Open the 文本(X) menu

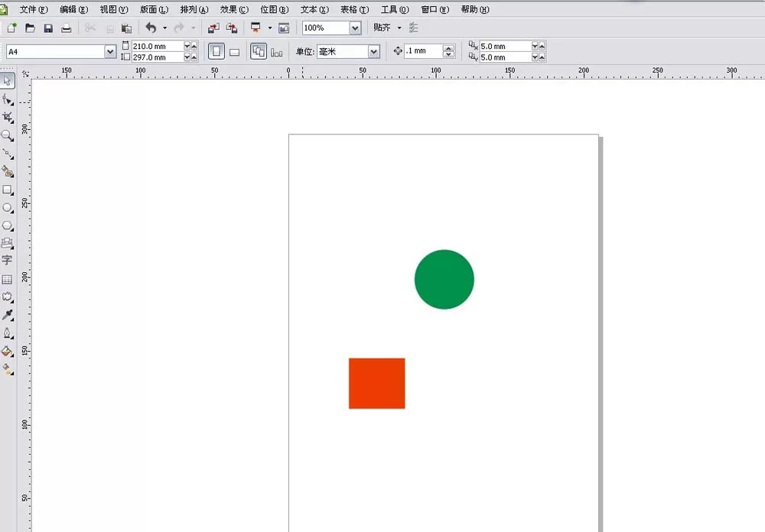click(x=314, y=9)
